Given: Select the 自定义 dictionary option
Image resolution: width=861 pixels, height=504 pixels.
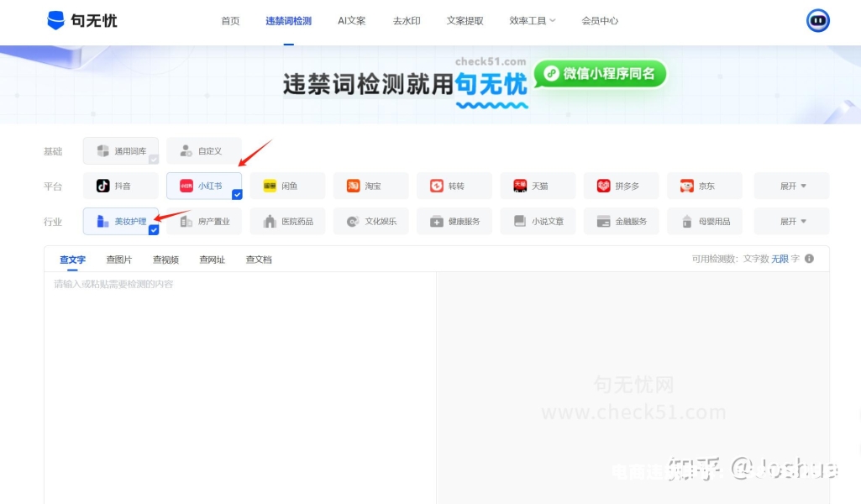Looking at the screenshot, I should [204, 151].
